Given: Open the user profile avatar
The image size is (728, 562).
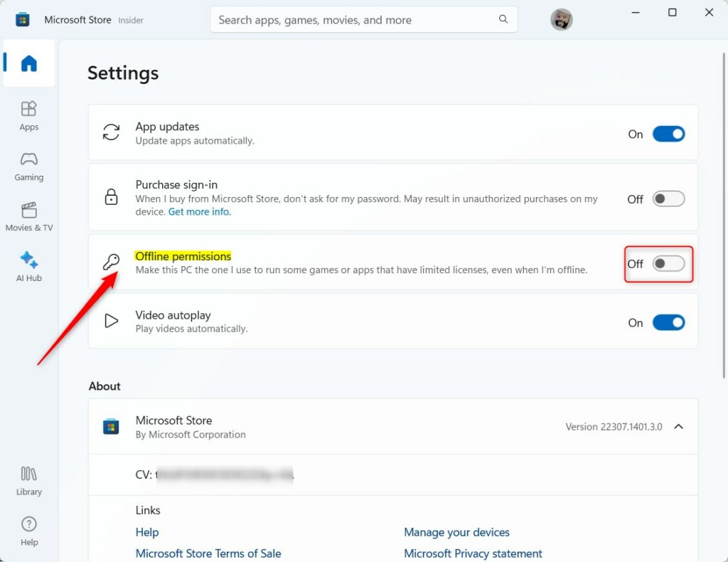Looking at the screenshot, I should tap(562, 19).
